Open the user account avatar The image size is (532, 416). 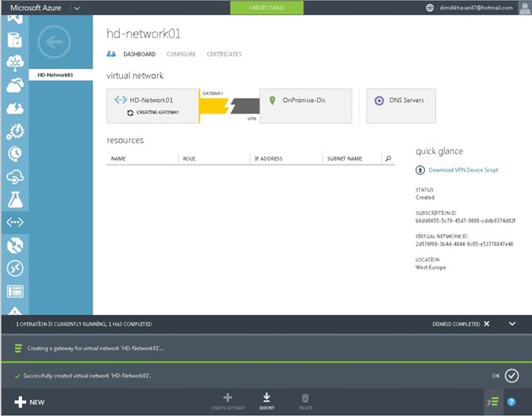(524, 8)
